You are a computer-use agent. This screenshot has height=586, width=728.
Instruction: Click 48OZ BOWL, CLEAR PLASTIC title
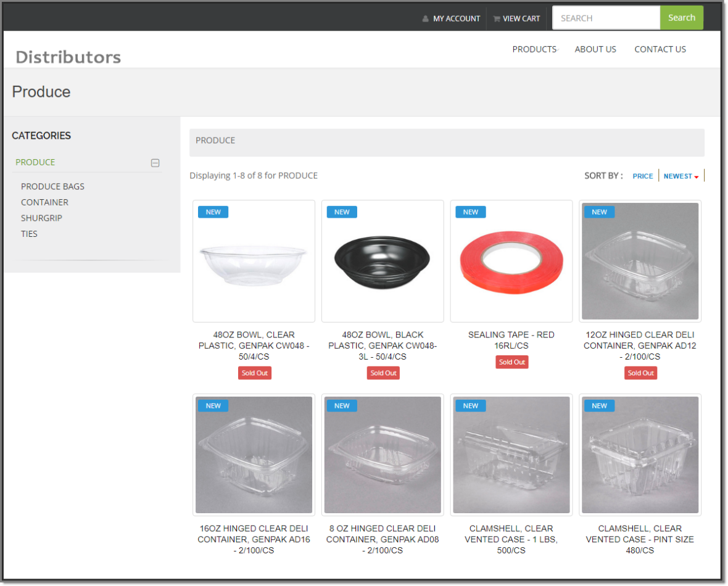tap(254, 345)
